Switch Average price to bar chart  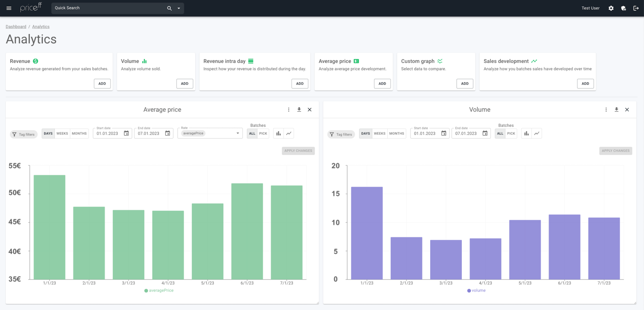tap(279, 133)
